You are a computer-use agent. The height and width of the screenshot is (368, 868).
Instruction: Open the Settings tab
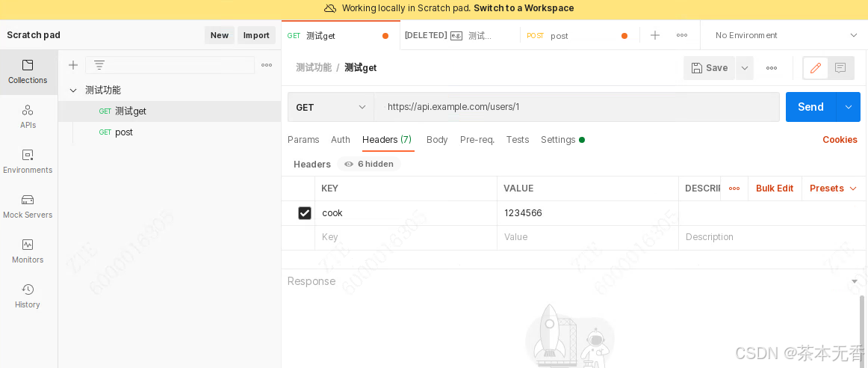point(562,140)
